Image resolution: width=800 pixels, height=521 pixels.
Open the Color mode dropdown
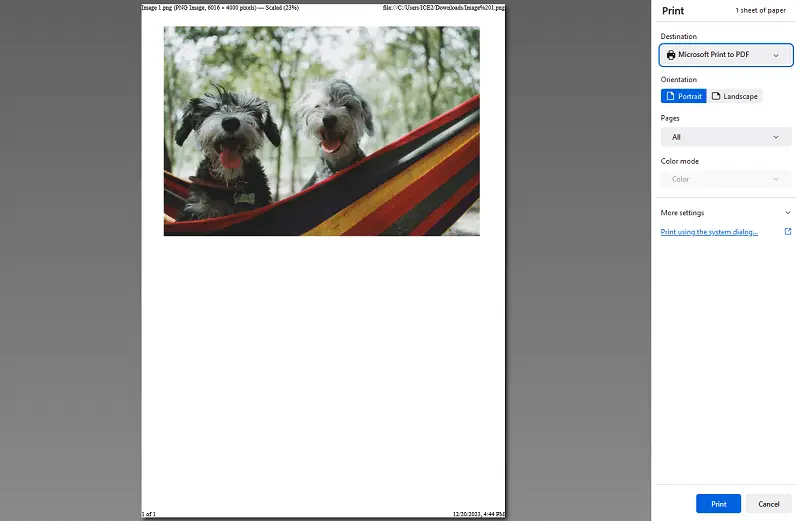tap(726, 179)
